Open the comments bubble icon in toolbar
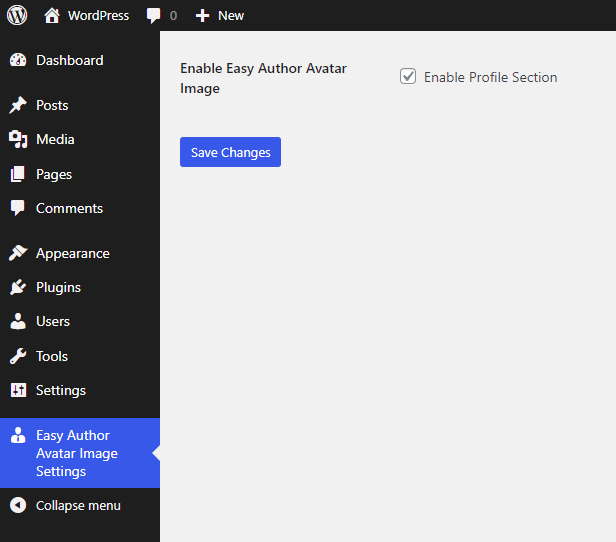 pyautogui.click(x=153, y=15)
